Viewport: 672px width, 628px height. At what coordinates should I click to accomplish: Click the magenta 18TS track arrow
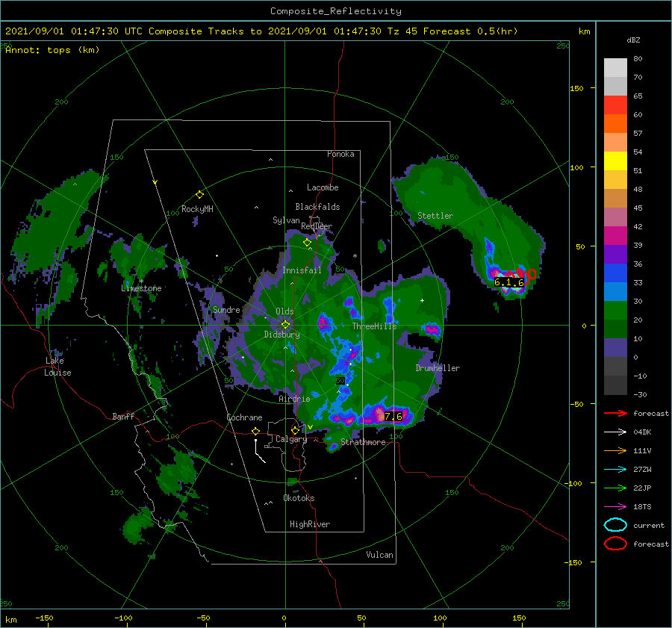coord(615,507)
